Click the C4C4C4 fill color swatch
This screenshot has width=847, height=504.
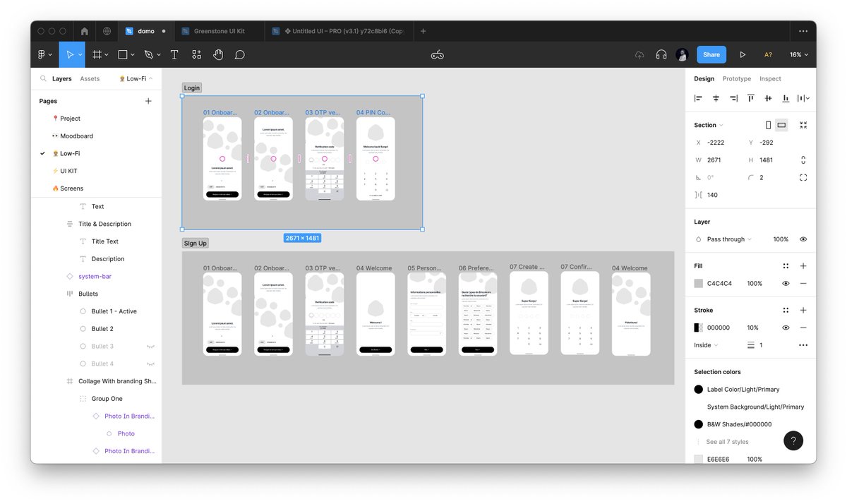[699, 283]
